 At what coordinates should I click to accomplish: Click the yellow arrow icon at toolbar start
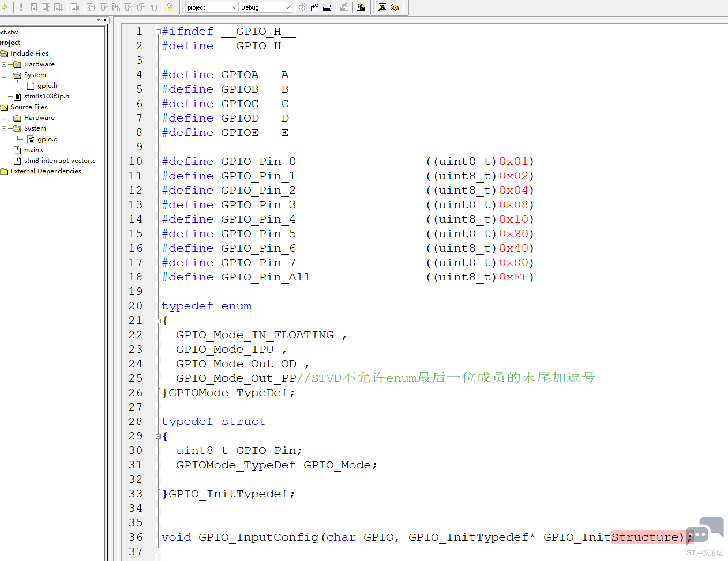coord(4,7)
